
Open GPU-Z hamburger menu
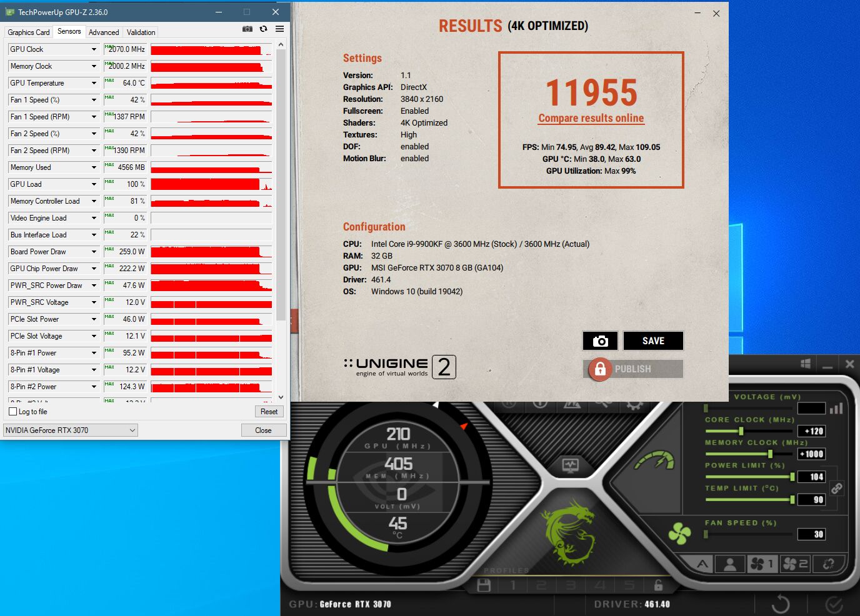point(279,29)
